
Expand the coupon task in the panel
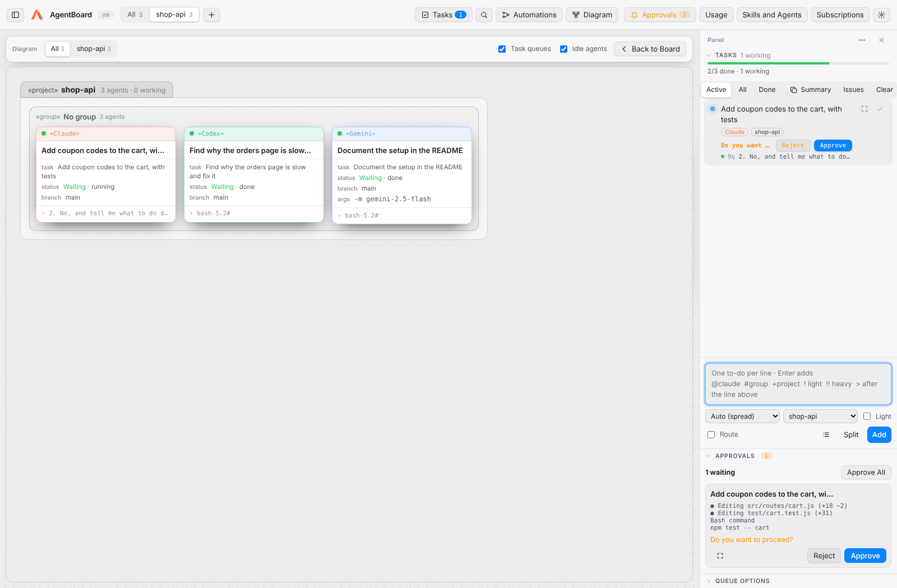pyautogui.click(x=864, y=109)
